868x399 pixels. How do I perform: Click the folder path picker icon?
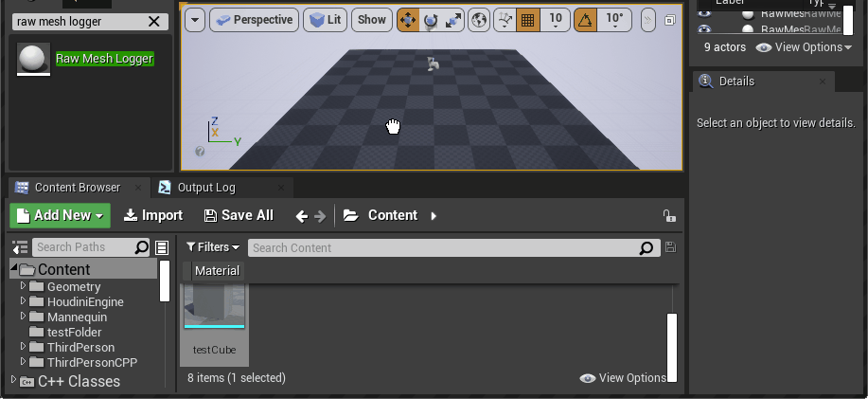click(x=351, y=215)
